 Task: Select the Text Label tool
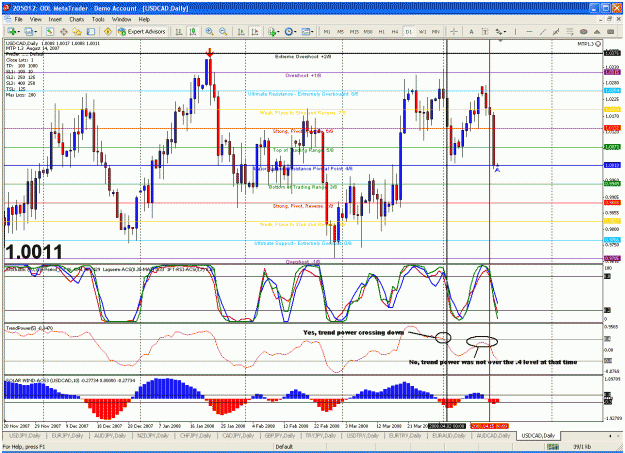[485, 32]
